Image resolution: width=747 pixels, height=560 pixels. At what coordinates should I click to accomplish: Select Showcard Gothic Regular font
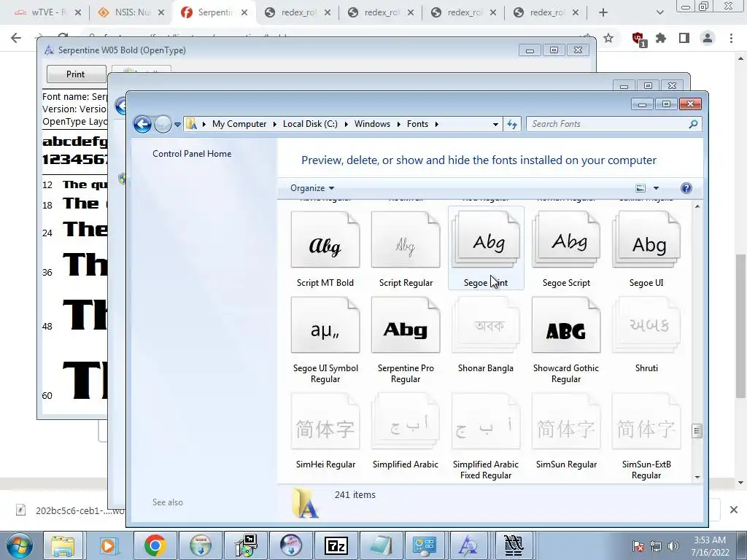[x=566, y=325]
